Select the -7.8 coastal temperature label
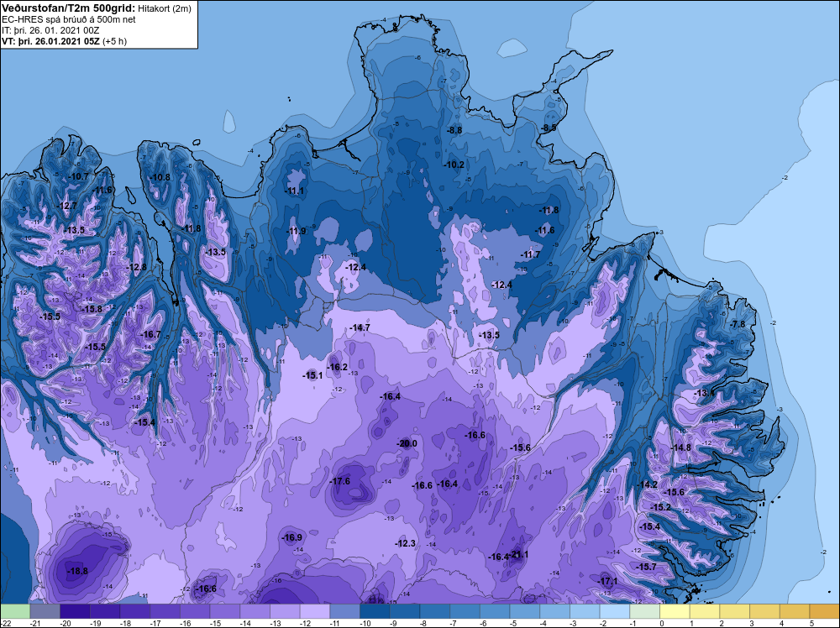The height and width of the screenshot is (628, 840). click(738, 324)
